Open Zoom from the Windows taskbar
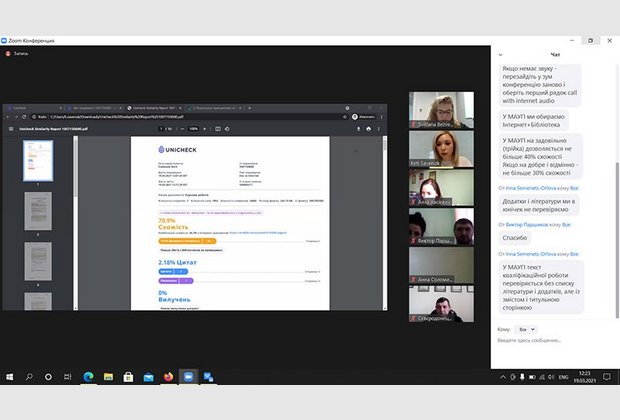Viewport: 620px width, 420px height. tap(187, 377)
